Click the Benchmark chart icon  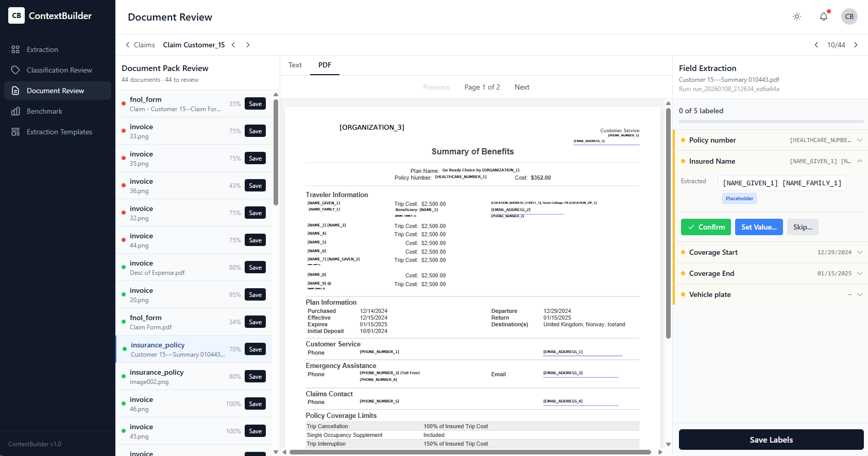(15, 111)
